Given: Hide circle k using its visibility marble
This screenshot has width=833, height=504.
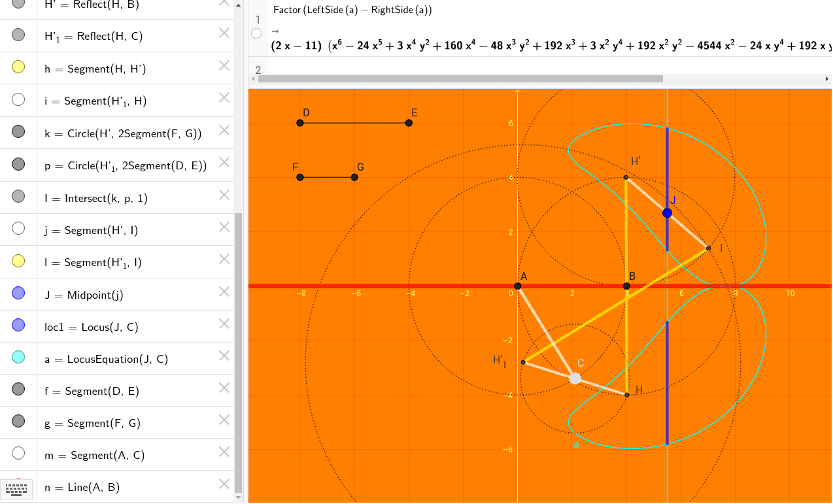Looking at the screenshot, I should 18,131.
